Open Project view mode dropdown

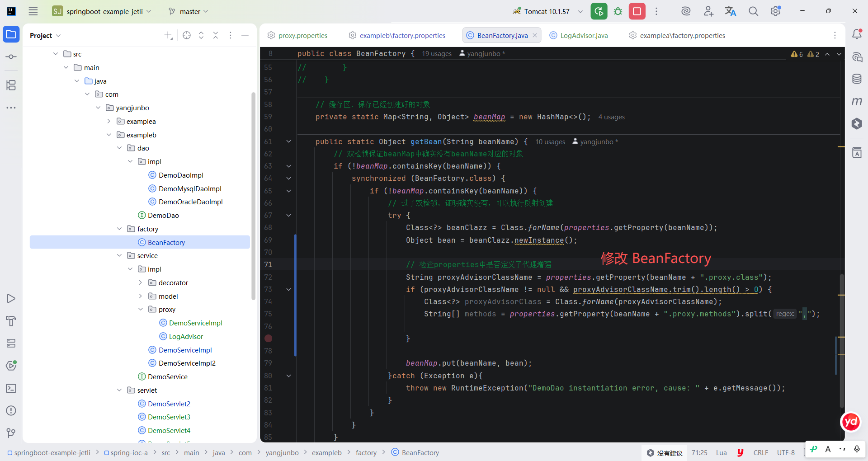tap(45, 35)
